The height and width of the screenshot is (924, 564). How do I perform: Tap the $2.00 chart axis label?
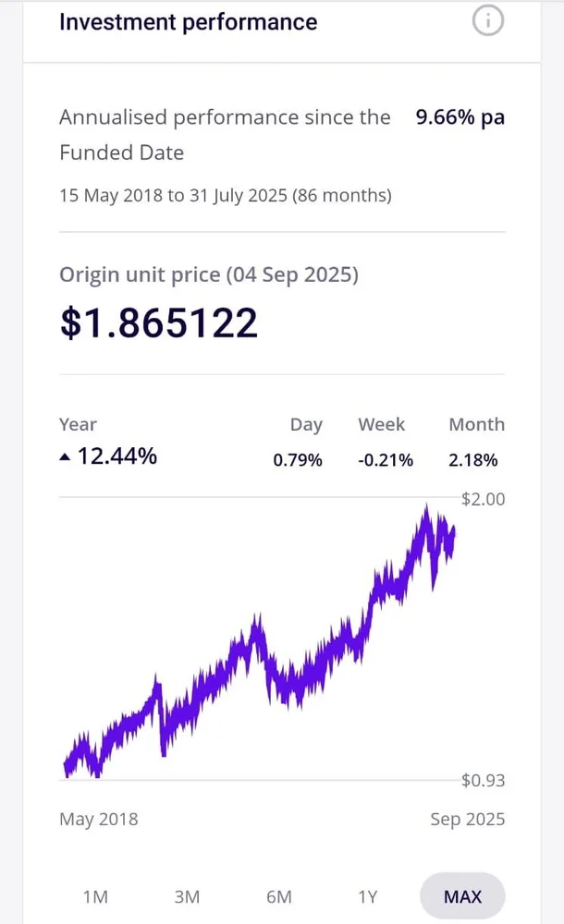483,499
